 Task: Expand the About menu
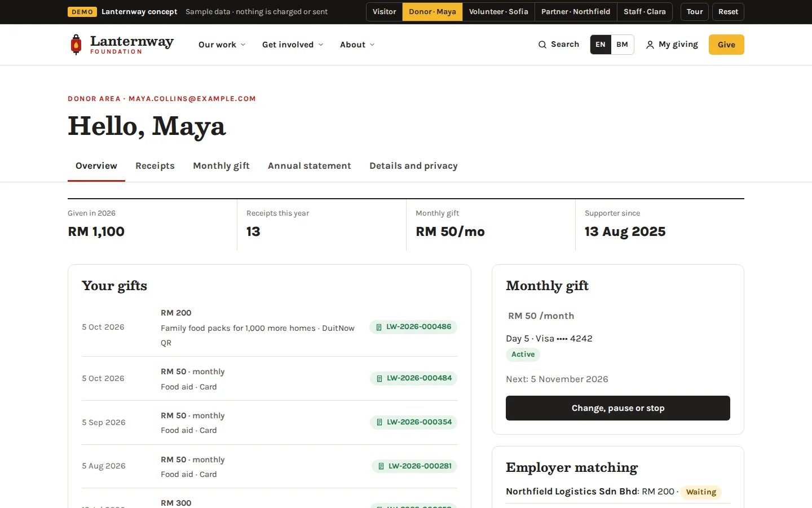(x=358, y=45)
